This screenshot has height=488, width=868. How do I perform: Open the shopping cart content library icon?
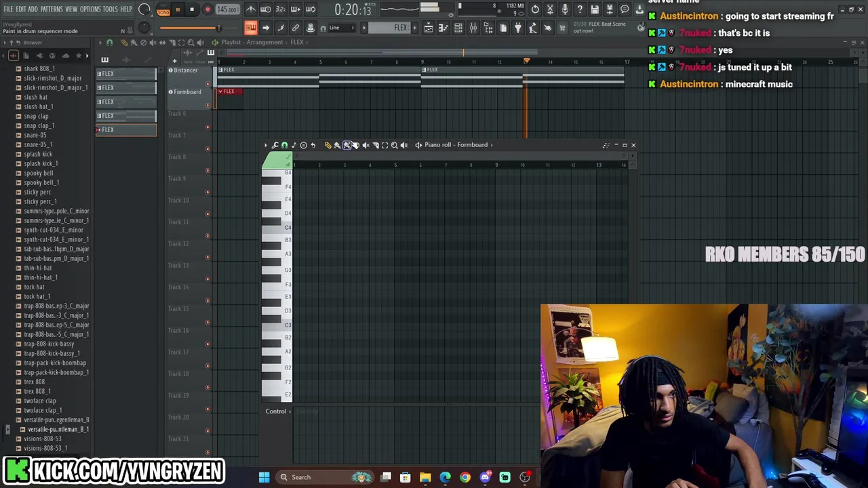coord(562,28)
